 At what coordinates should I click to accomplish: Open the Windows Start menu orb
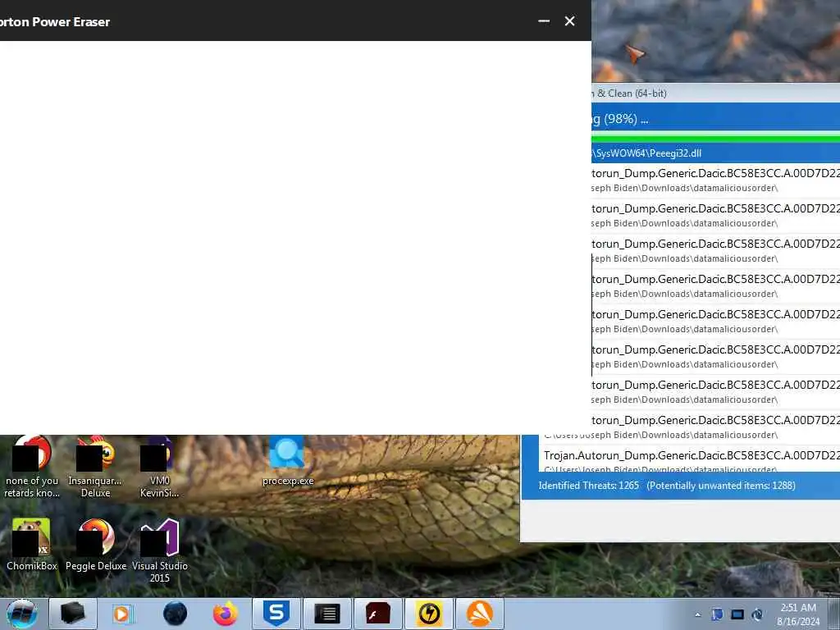pyautogui.click(x=22, y=614)
